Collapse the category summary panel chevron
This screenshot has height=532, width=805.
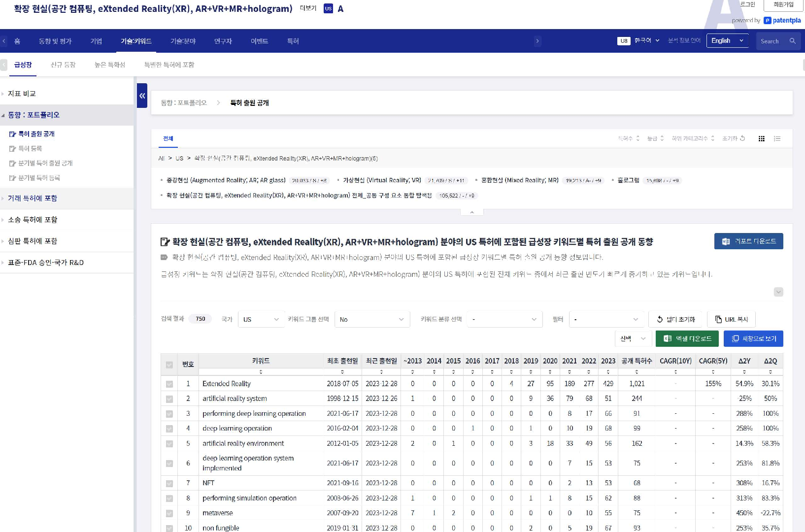(472, 212)
